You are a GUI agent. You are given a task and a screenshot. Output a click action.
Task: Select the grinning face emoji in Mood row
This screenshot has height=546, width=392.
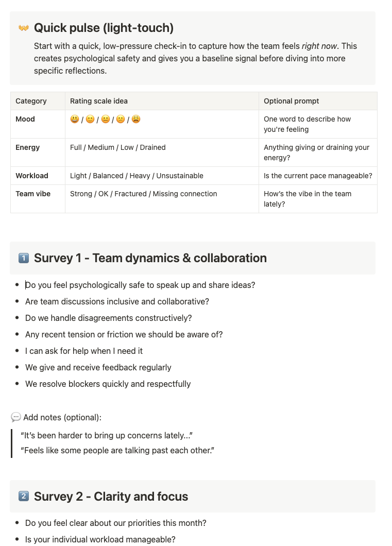click(75, 119)
